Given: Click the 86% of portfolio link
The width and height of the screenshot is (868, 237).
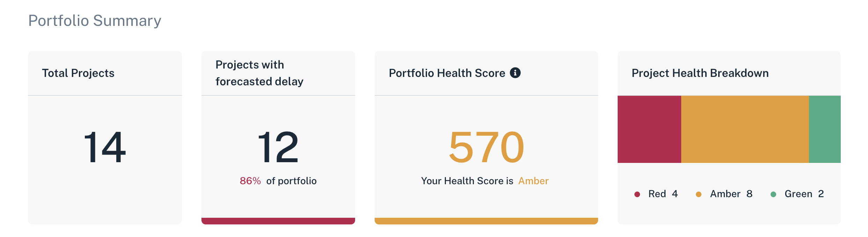Looking at the screenshot, I should pyautogui.click(x=278, y=181).
